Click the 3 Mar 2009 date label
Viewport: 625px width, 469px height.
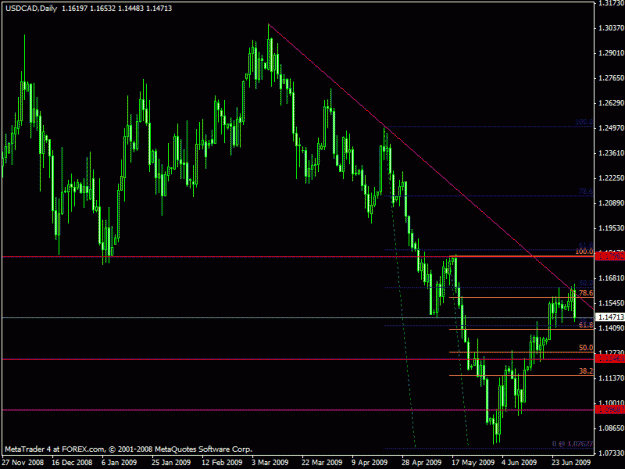point(270,463)
